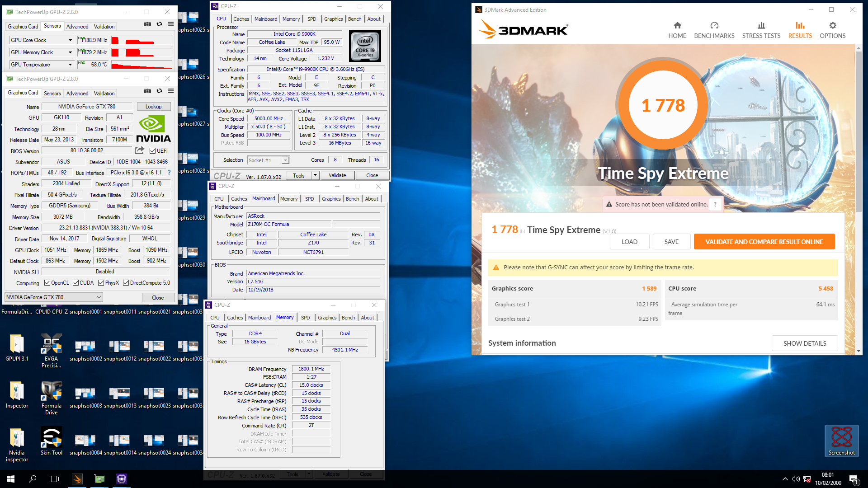Expand GPU Temperature sensor dropdown
868x488 pixels.
tap(70, 65)
